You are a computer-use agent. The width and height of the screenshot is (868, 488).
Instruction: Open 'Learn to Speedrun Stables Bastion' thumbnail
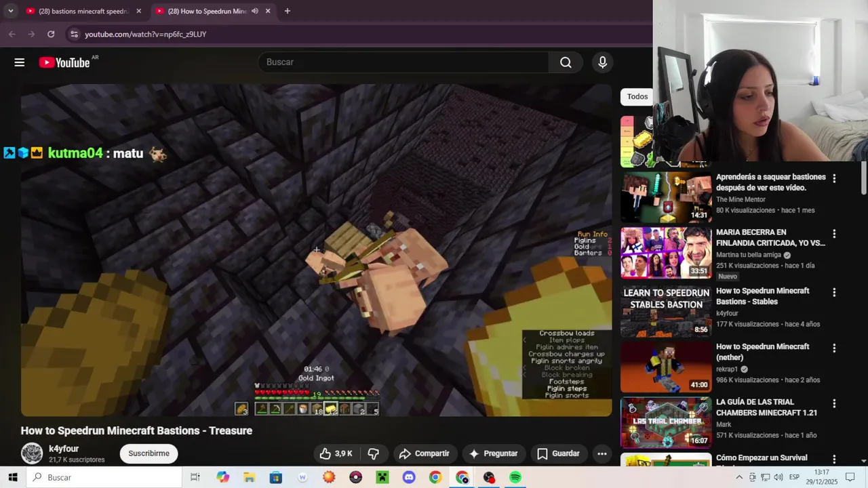pyautogui.click(x=666, y=311)
